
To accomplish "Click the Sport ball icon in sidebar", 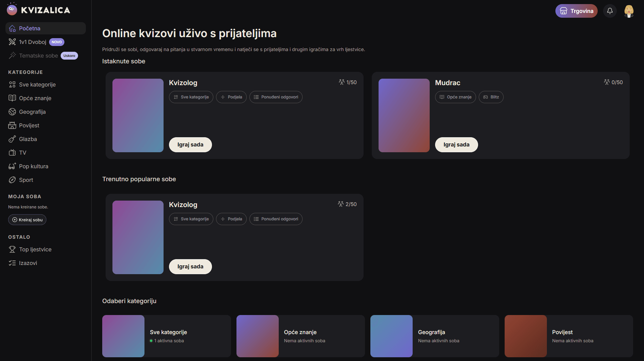I will click(12, 180).
